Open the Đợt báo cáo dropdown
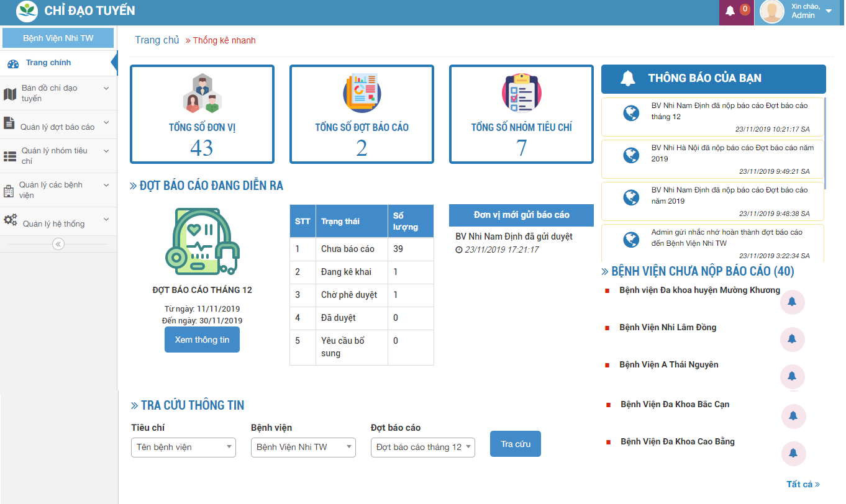The image size is (846, 504). coord(422,447)
